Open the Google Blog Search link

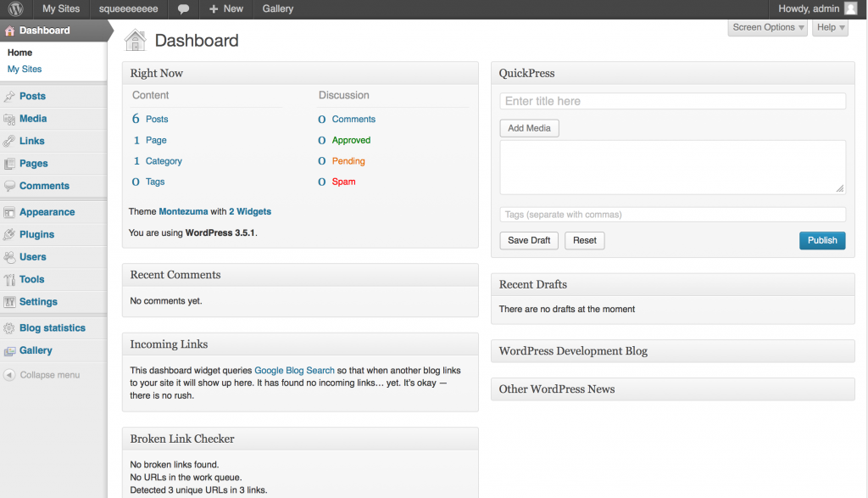point(294,371)
